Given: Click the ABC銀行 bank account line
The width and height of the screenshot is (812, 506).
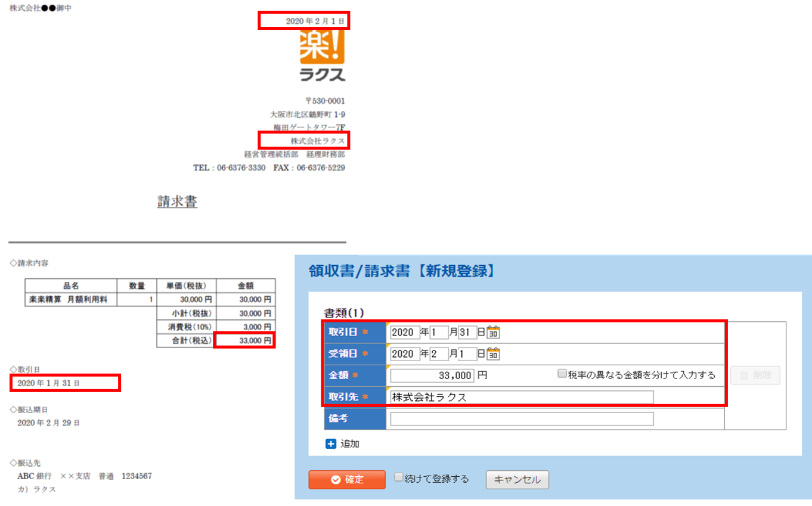Looking at the screenshot, I should pyautogui.click(x=85, y=476).
